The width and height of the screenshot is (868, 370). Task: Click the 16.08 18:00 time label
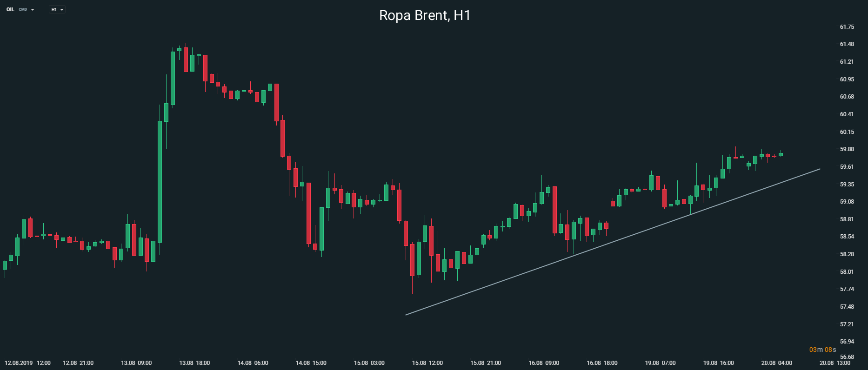pyautogui.click(x=602, y=363)
